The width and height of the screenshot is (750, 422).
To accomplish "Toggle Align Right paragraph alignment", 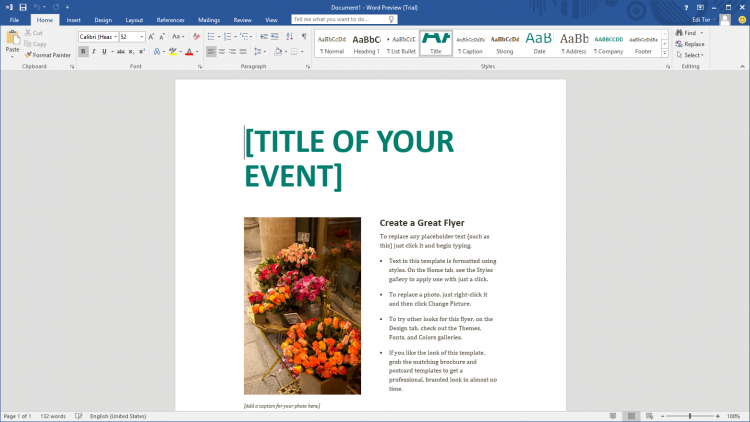I will tap(232, 52).
